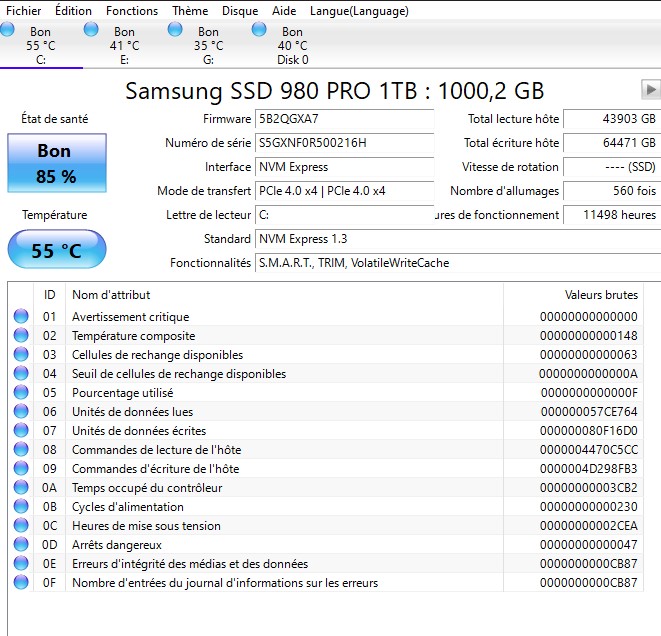
Task: Click the blue status orb for drive E:
Action: point(91,30)
